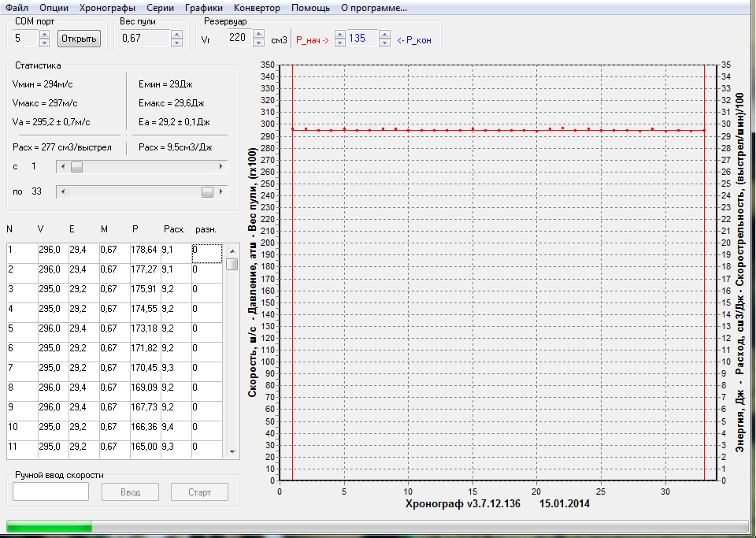The width and height of the screenshot is (756, 538).
Task: Select the Вес пули value field
Action: pyautogui.click(x=144, y=39)
